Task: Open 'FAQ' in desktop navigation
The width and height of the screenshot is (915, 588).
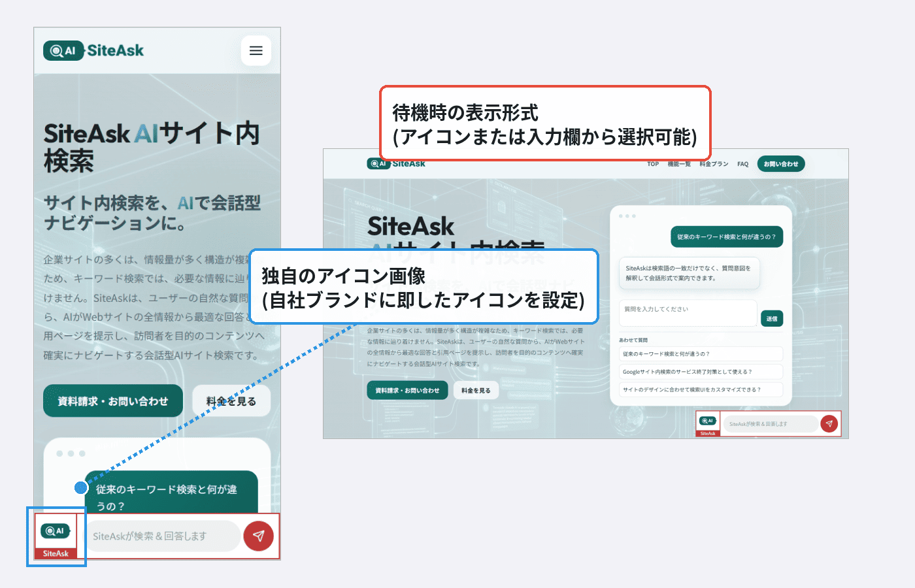Action: 743,164
